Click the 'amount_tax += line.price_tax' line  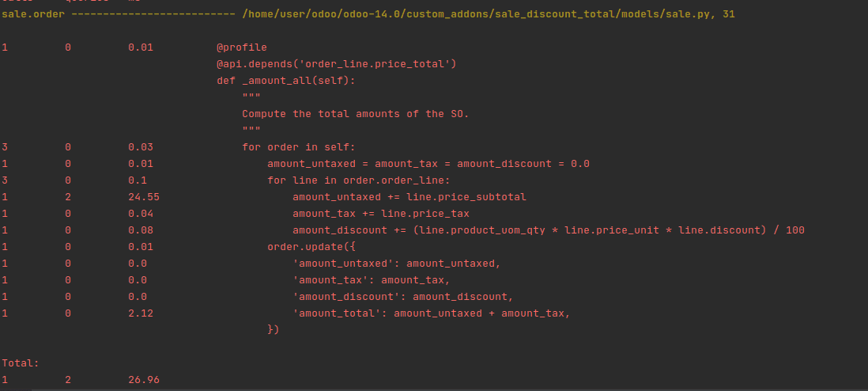(x=381, y=214)
